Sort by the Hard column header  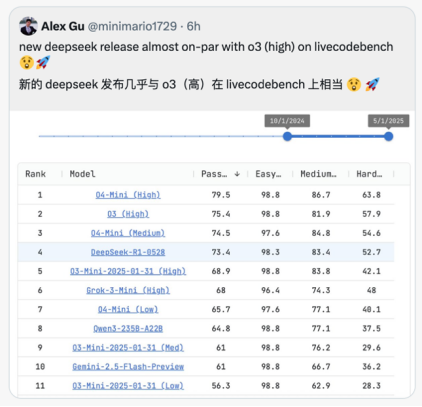pyautogui.click(x=369, y=174)
